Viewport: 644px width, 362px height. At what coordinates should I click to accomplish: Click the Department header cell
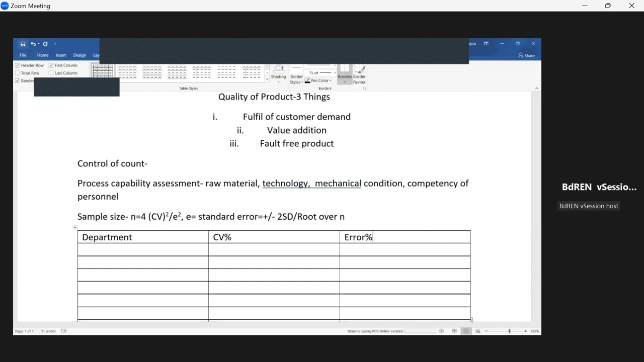tap(143, 237)
